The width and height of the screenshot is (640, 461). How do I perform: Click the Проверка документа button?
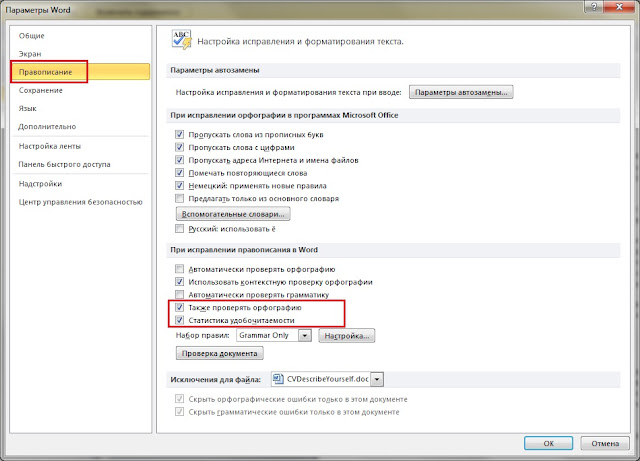pyautogui.click(x=220, y=353)
